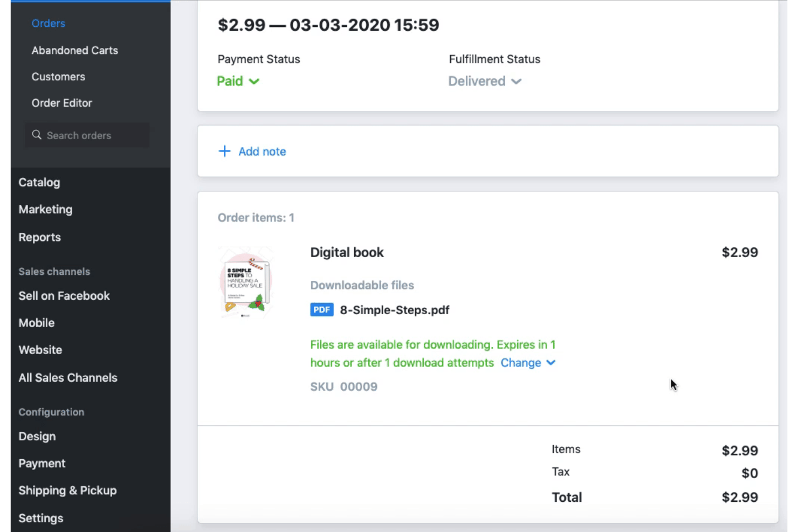
Task: Click the Downloadable files label
Action: point(362,285)
